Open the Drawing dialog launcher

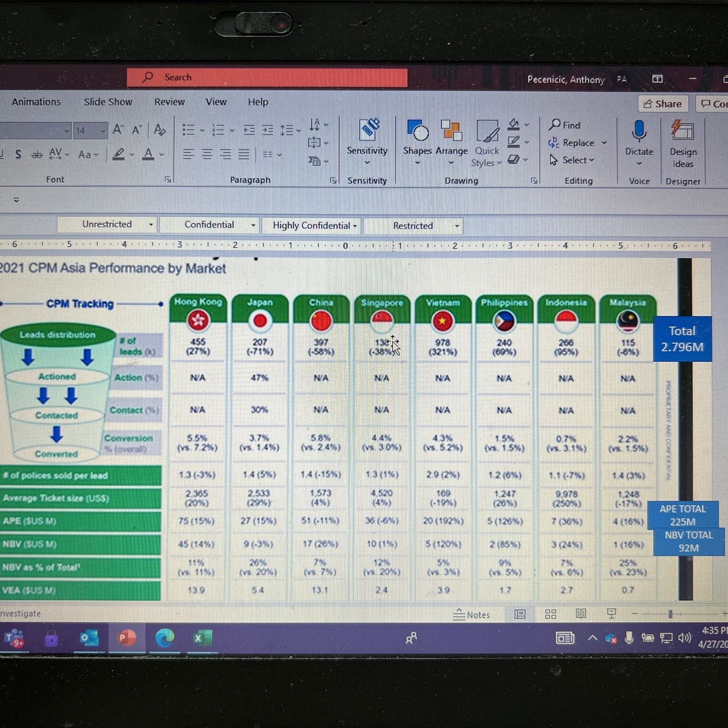534,181
